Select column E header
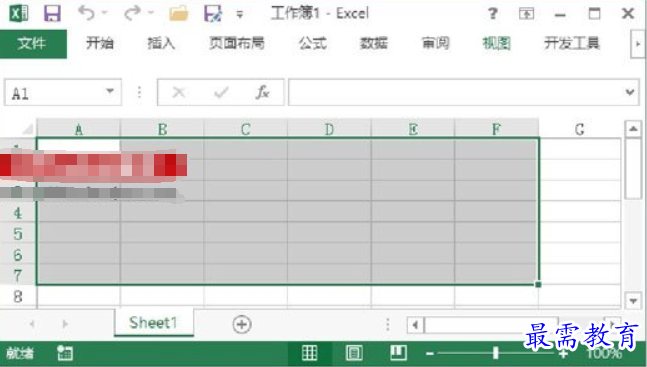 tap(413, 129)
